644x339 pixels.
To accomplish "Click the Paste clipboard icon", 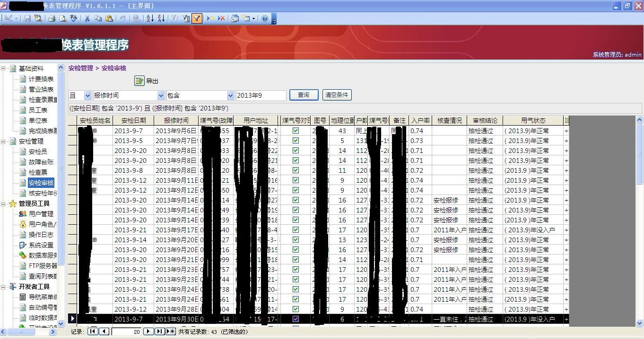I will (109, 18).
